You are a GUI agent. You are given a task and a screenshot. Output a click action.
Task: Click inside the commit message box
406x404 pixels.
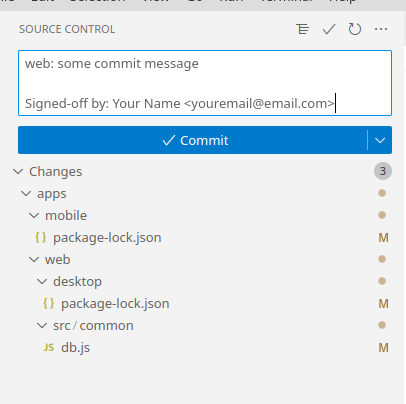pyautogui.click(x=205, y=83)
